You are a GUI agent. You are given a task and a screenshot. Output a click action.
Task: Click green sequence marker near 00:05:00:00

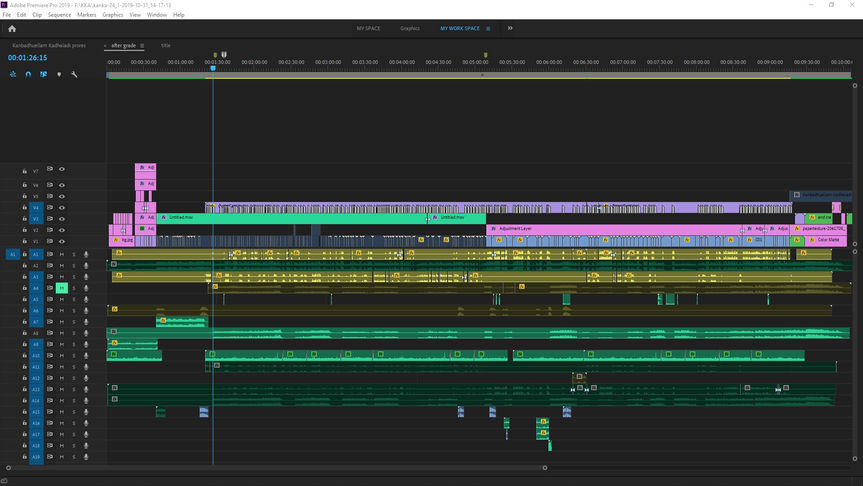pyautogui.click(x=485, y=55)
